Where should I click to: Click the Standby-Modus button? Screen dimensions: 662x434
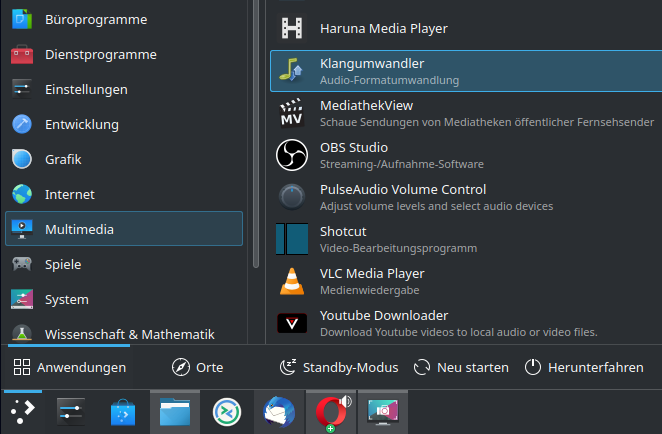pos(339,367)
